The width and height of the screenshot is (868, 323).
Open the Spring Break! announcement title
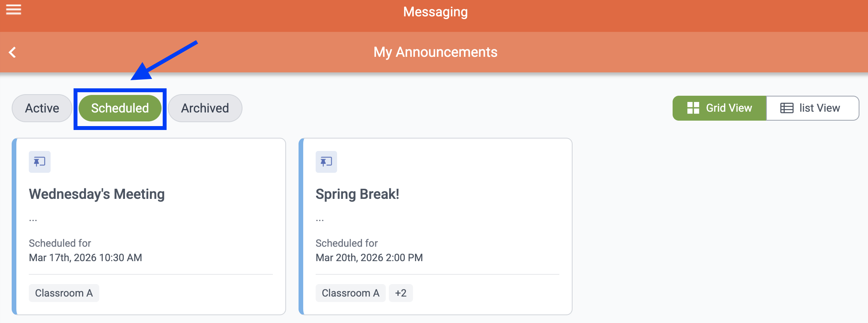coord(357,194)
